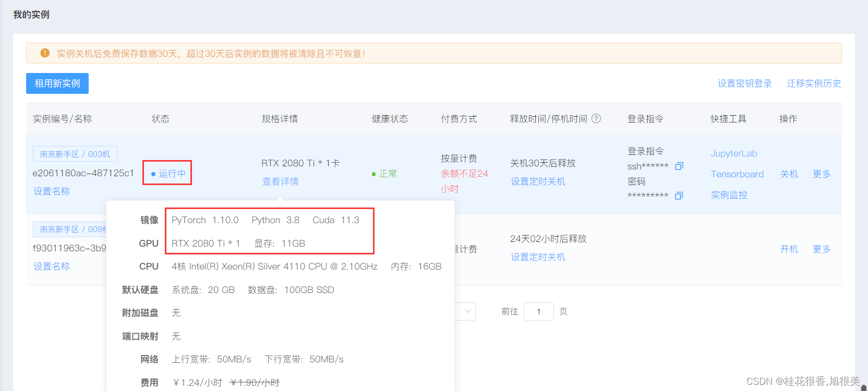This screenshot has width=868, height=391.
Task: Click 设置定时关机 in the 24天02小时 row
Action: pos(538,257)
